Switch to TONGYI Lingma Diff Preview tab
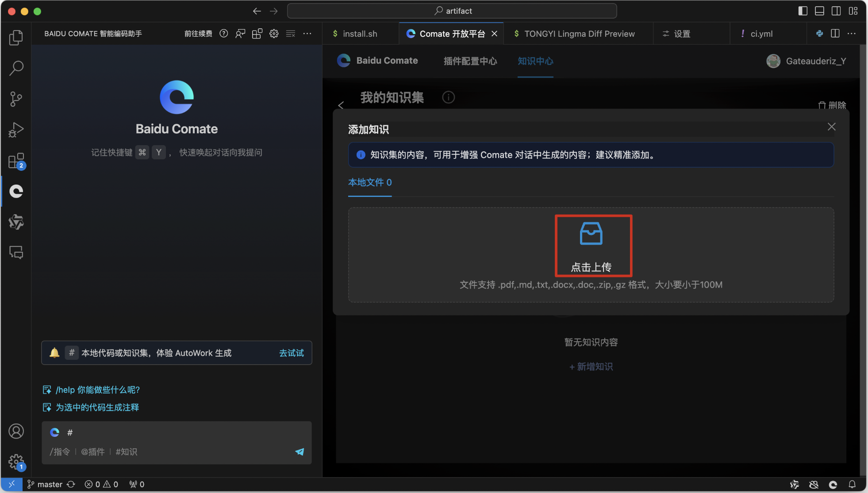 pos(579,34)
